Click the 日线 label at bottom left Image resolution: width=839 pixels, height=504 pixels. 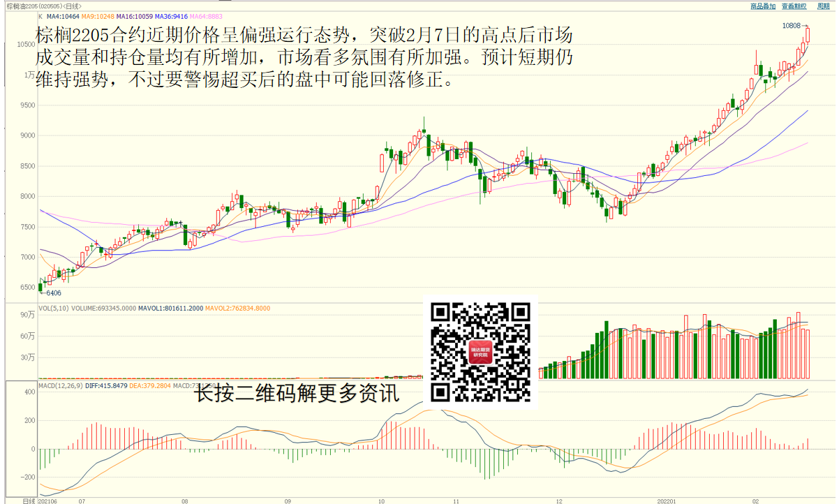pyautogui.click(x=29, y=500)
